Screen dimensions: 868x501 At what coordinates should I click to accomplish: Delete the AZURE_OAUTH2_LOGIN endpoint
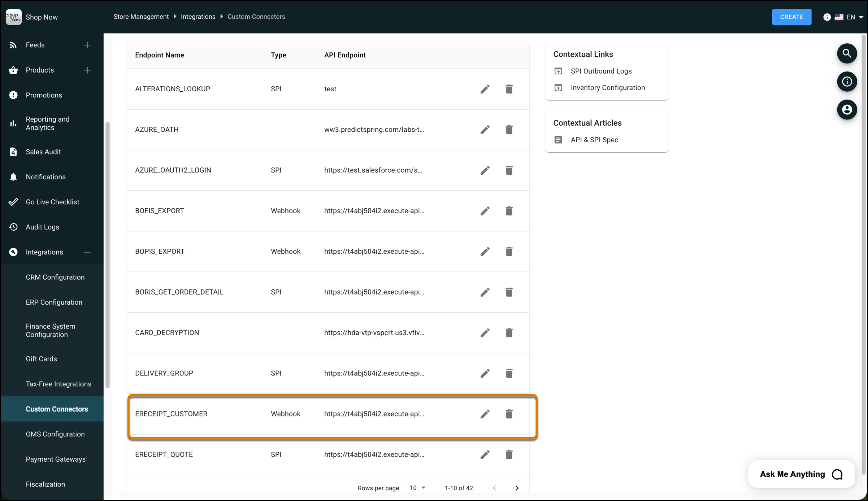(x=509, y=170)
